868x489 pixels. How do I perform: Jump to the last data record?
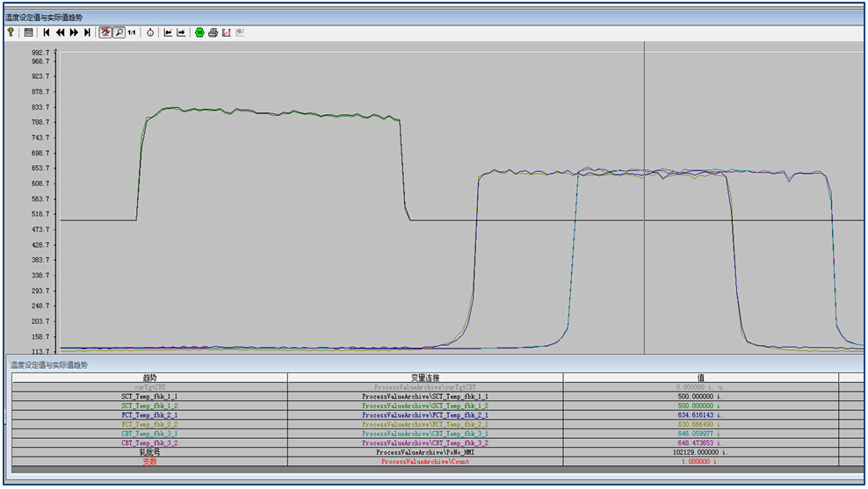[x=87, y=32]
